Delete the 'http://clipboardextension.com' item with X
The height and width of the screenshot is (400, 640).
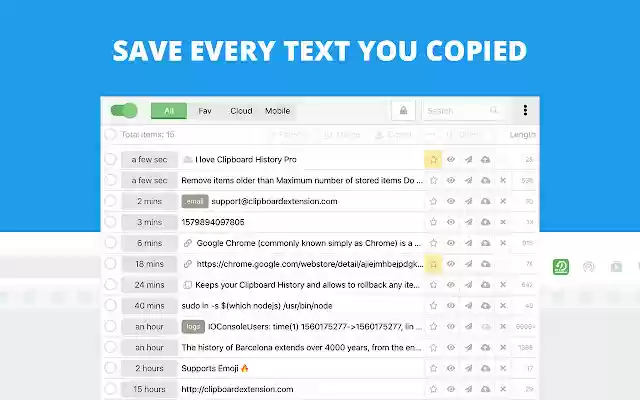[503, 389]
